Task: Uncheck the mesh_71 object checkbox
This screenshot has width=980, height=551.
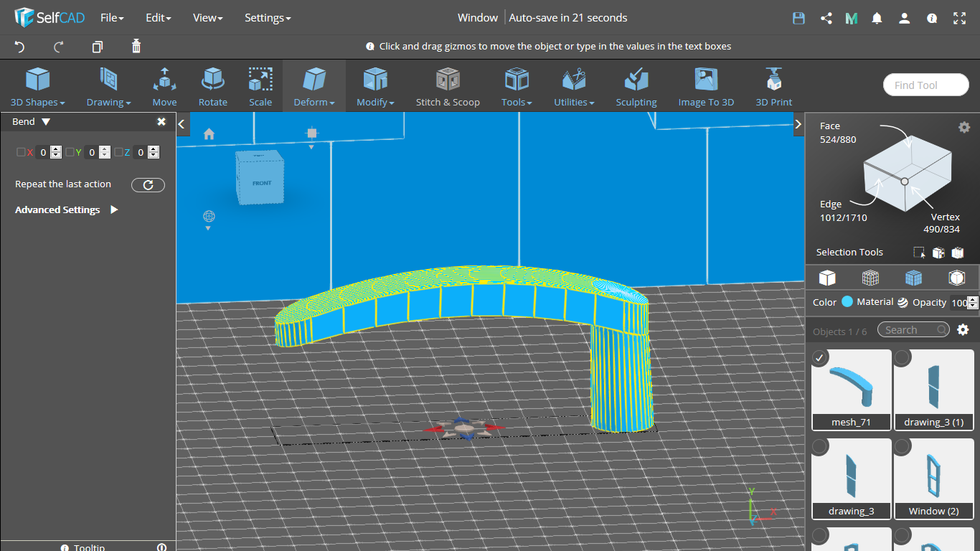Action: click(819, 357)
